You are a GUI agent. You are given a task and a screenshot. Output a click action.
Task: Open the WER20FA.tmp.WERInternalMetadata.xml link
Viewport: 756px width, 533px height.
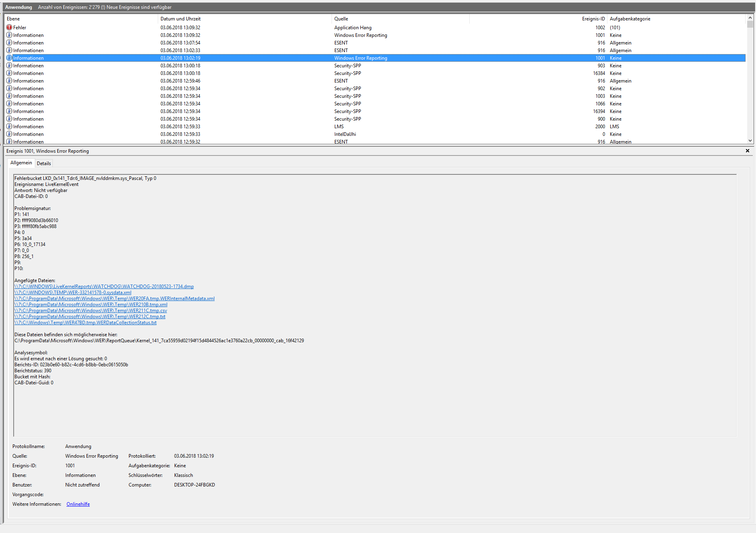(x=115, y=299)
